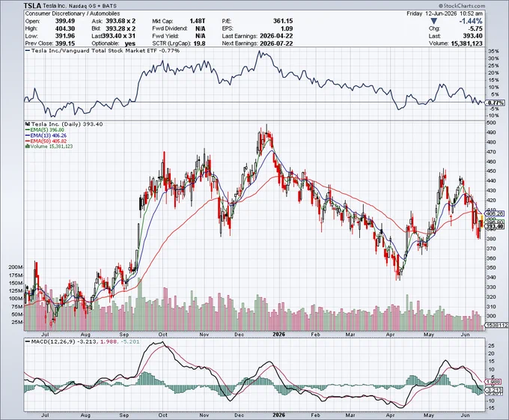Screen dimensions: 509x420
Task: Click the -15 label on the MACD axis
Action: tap(491, 408)
